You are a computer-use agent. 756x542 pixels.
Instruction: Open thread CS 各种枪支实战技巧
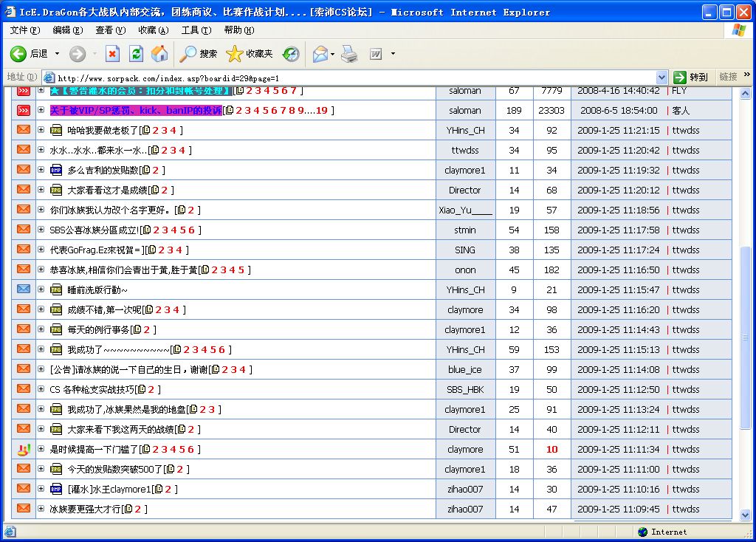pos(92,389)
